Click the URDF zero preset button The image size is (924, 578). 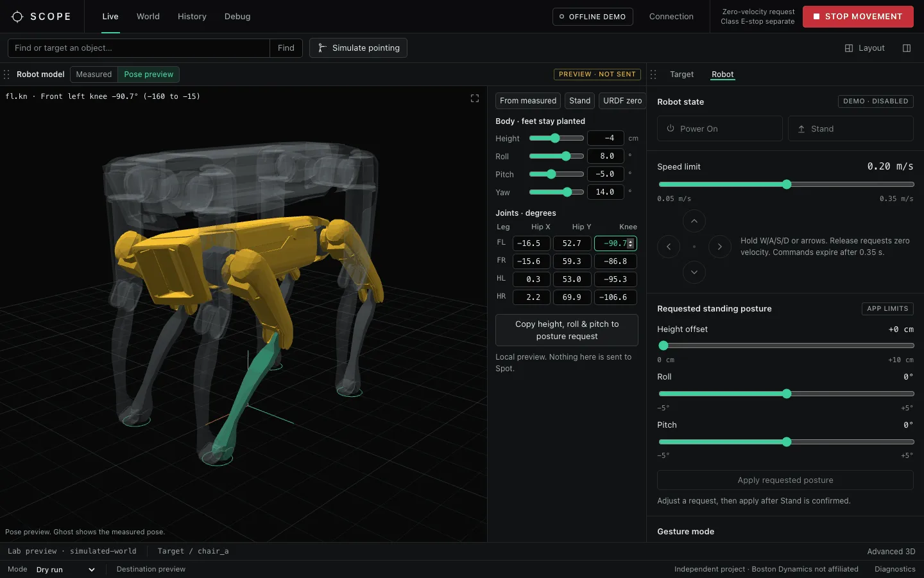click(622, 101)
